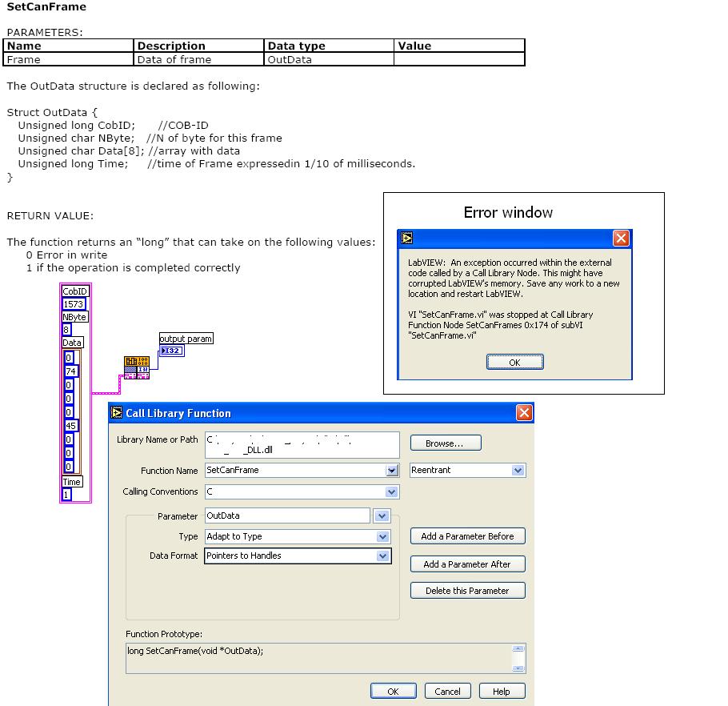Click the 'Error window' title text
This screenshot has height=706, width=728.
click(x=508, y=212)
